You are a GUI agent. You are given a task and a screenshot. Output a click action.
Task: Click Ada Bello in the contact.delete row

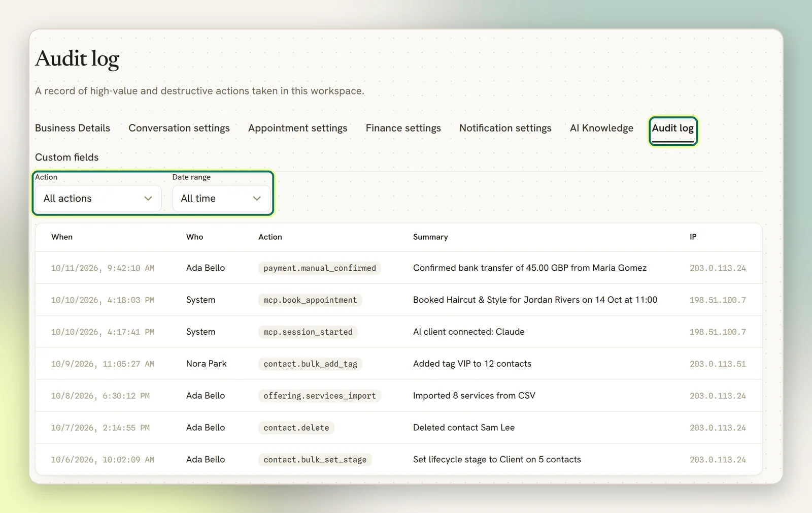pos(206,428)
